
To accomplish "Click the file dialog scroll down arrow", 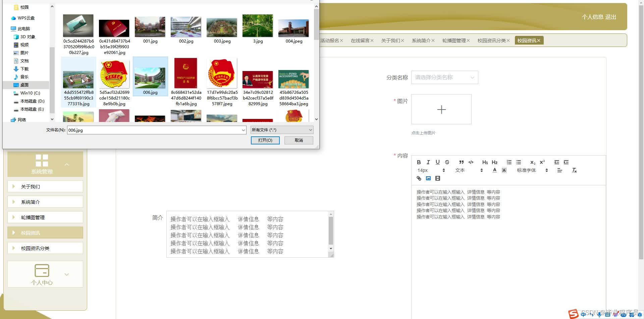I will coord(316,119).
